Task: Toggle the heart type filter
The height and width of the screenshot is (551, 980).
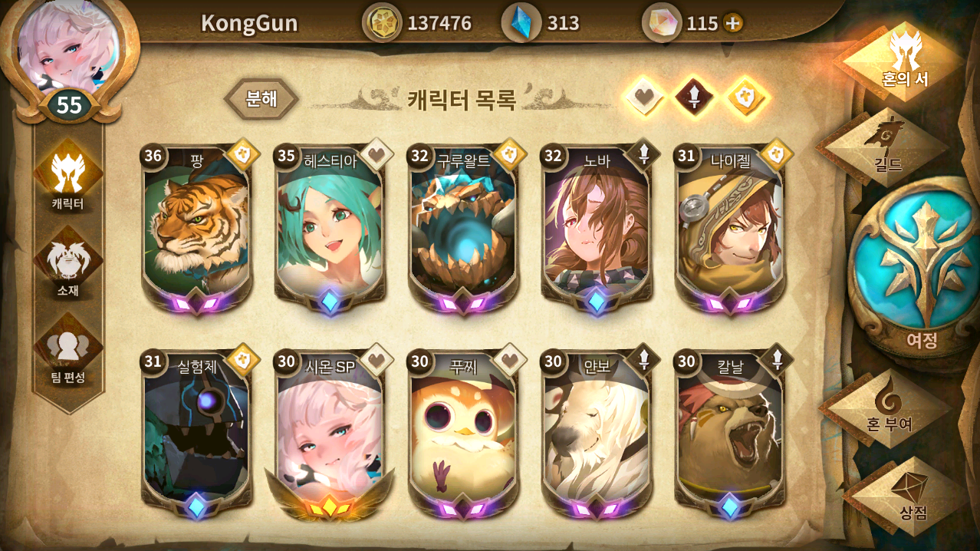Action: coord(643,98)
